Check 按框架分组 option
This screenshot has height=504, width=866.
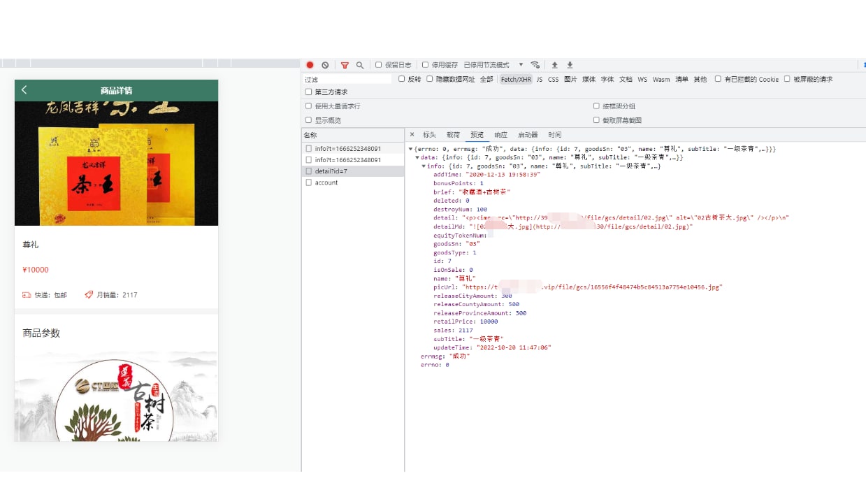[596, 106]
